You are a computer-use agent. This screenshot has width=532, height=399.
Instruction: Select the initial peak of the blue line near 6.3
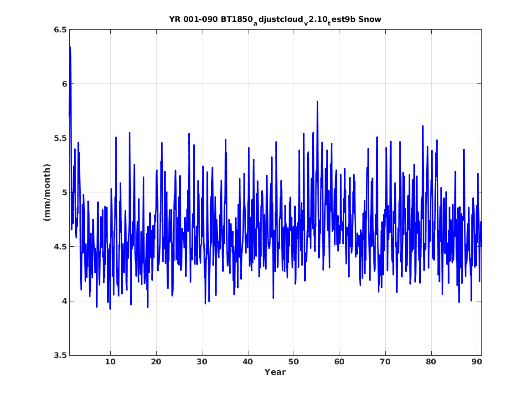pos(70,48)
